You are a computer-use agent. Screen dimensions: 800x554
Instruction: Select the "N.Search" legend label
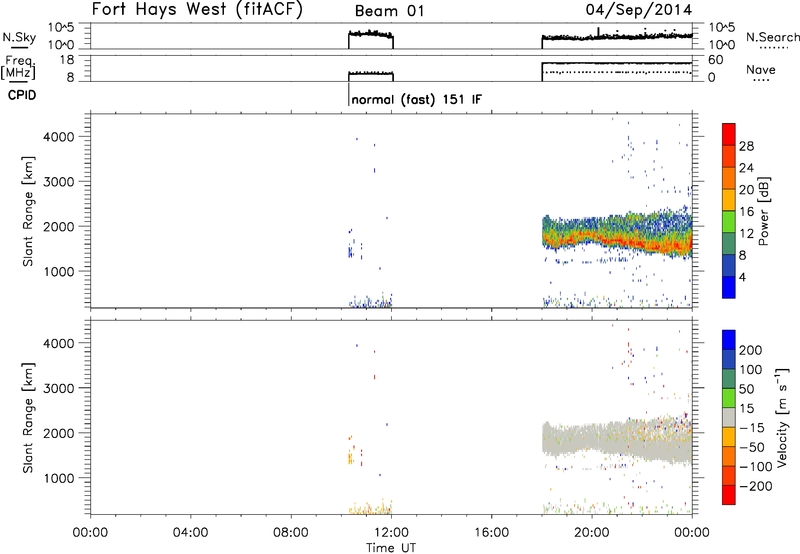(x=772, y=37)
